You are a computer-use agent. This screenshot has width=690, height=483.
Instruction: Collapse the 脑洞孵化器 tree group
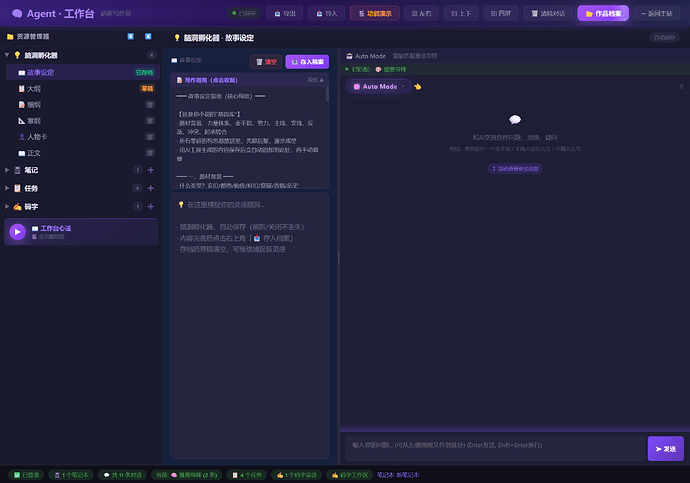click(x=7, y=55)
